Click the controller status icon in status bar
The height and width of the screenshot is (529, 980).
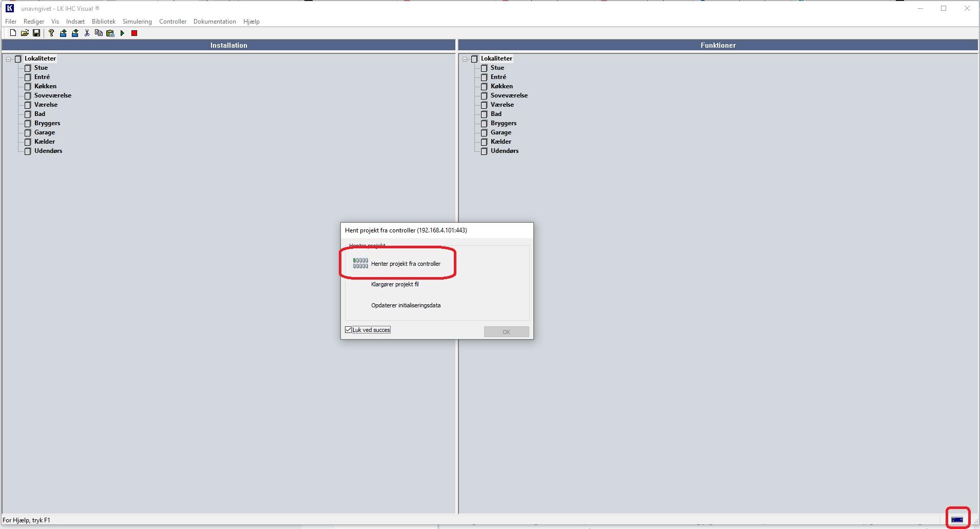[957, 520]
